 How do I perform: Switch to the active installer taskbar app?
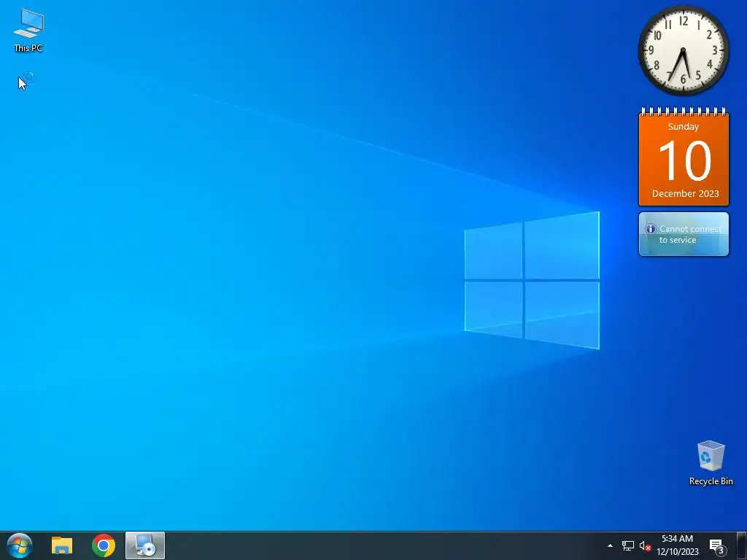pos(145,545)
